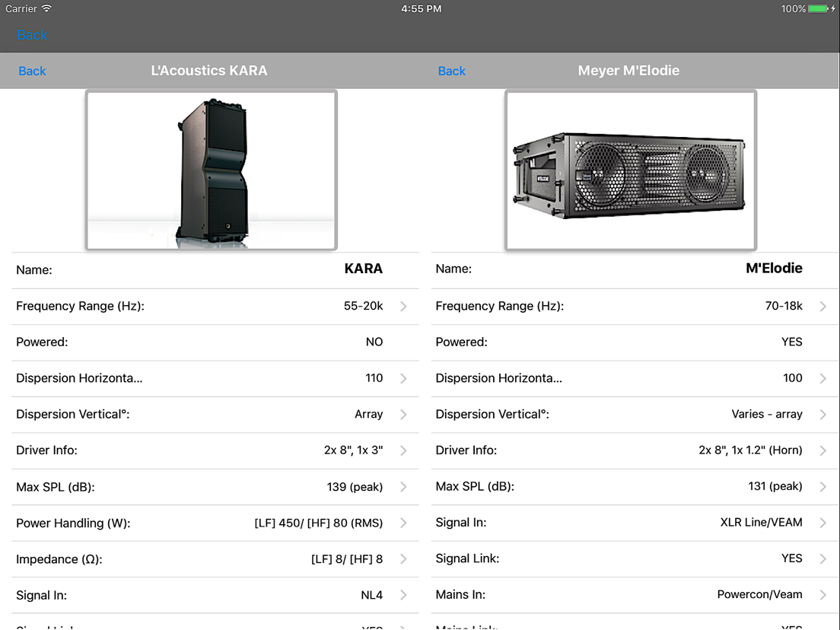This screenshot has width=840, height=630.
Task: Select KARA 'Power Handling (W):' label
Action: click(73, 523)
